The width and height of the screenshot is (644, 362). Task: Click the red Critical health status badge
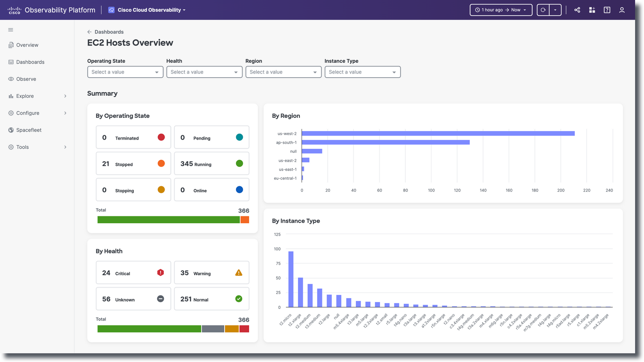tap(160, 272)
